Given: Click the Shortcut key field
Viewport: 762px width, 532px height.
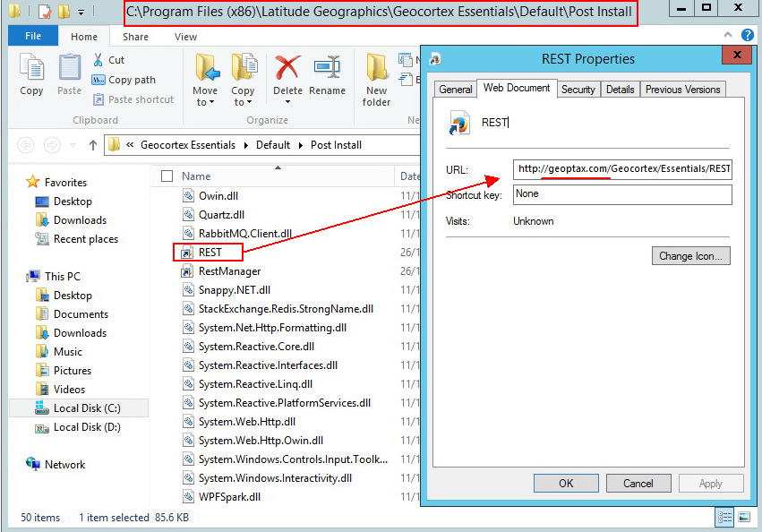Looking at the screenshot, I should [x=622, y=194].
